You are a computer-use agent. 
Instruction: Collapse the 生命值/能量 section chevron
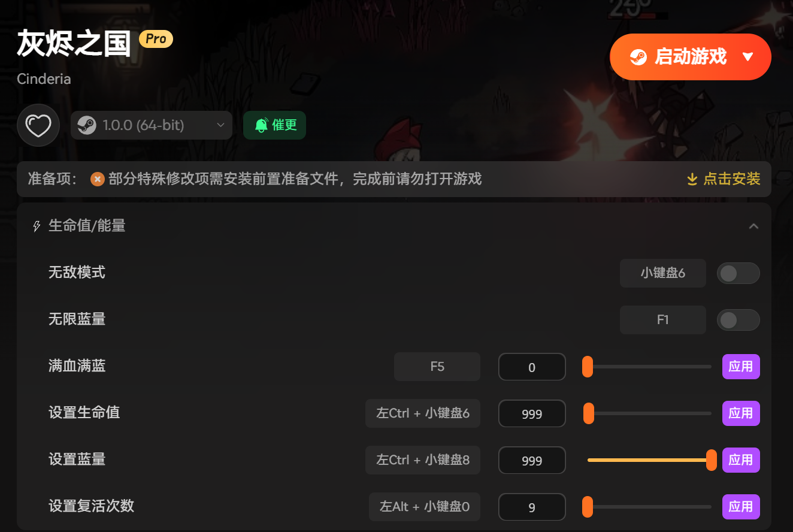(x=754, y=226)
